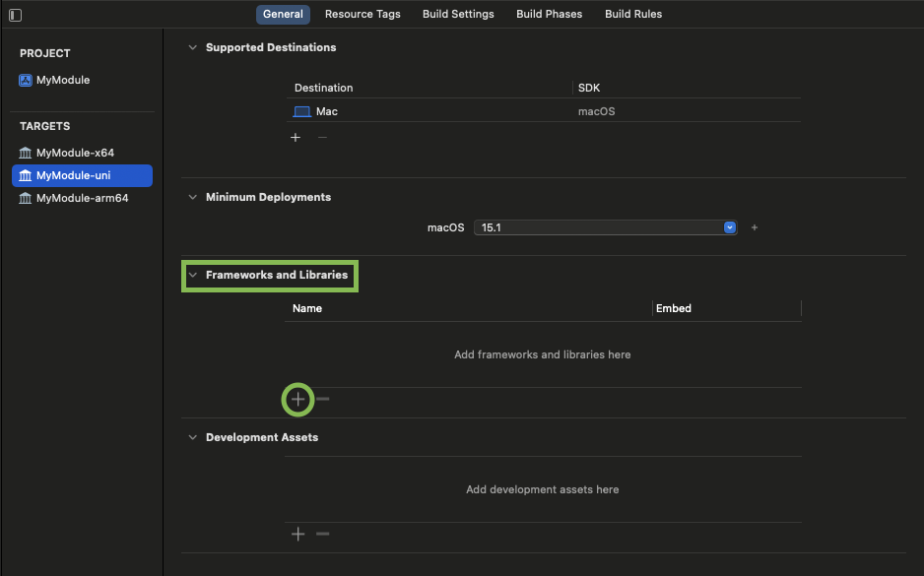Screen dimensions: 924x576
Task: Open the Build Settings tab
Action: coord(458,14)
